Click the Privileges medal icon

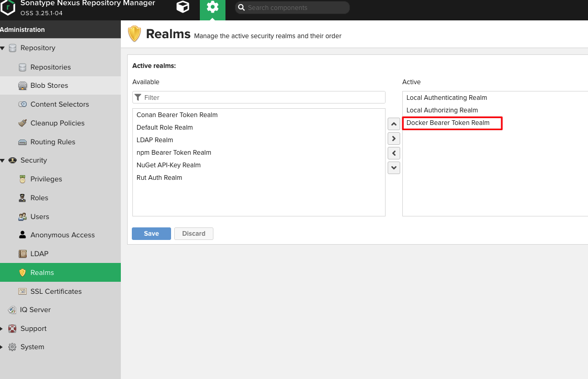(x=22, y=179)
